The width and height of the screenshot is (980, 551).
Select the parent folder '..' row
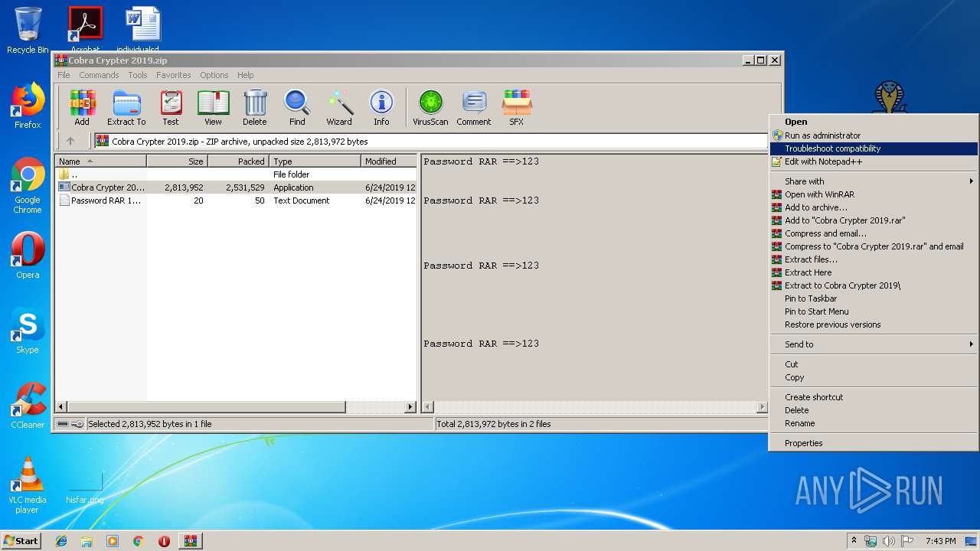point(236,174)
